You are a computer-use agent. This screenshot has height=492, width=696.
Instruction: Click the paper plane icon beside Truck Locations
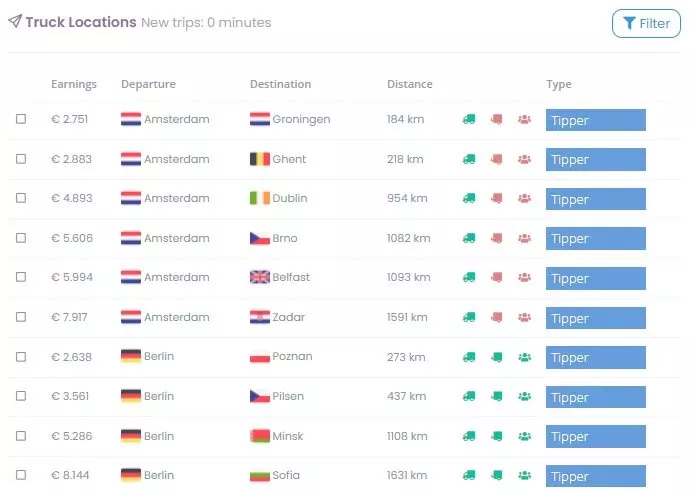15,22
